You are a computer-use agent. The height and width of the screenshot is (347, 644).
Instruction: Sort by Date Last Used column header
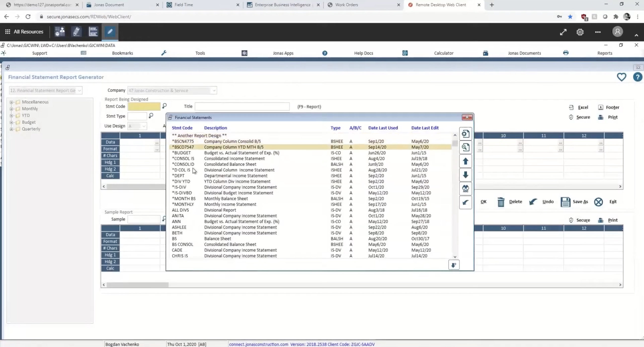point(383,128)
